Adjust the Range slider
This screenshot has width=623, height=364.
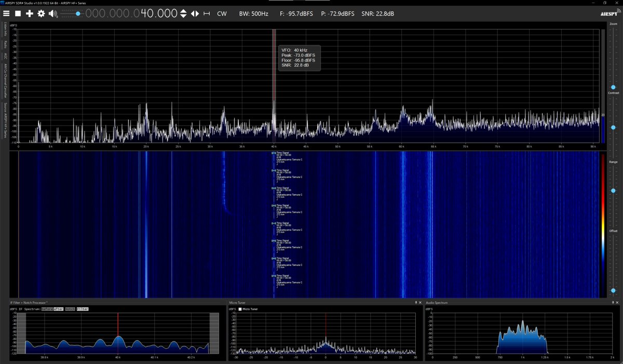(613, 197)
